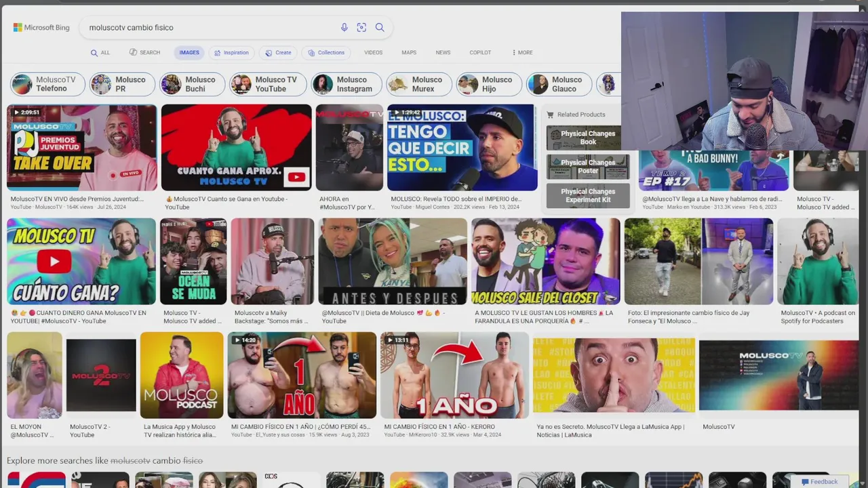Click the Related Products cart icon
Viewport: 868px width, 488px height.
(x=550, y=115)
